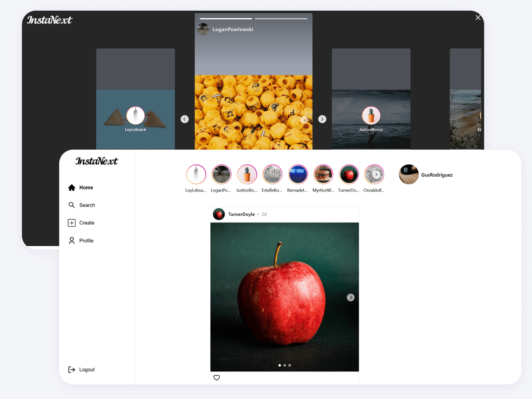
Task: Open TurnerDoyle's avatar on the post
Action: click(x=219, y=214)
